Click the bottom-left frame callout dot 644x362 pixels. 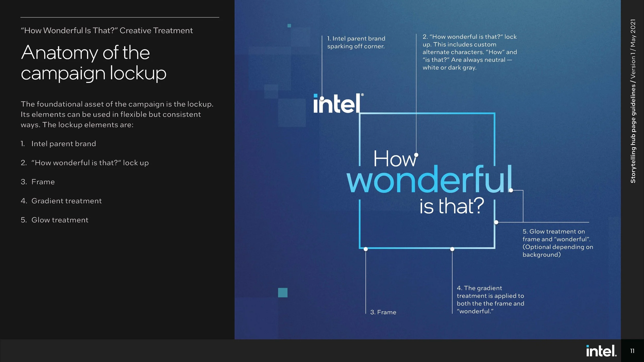point(366,249)
